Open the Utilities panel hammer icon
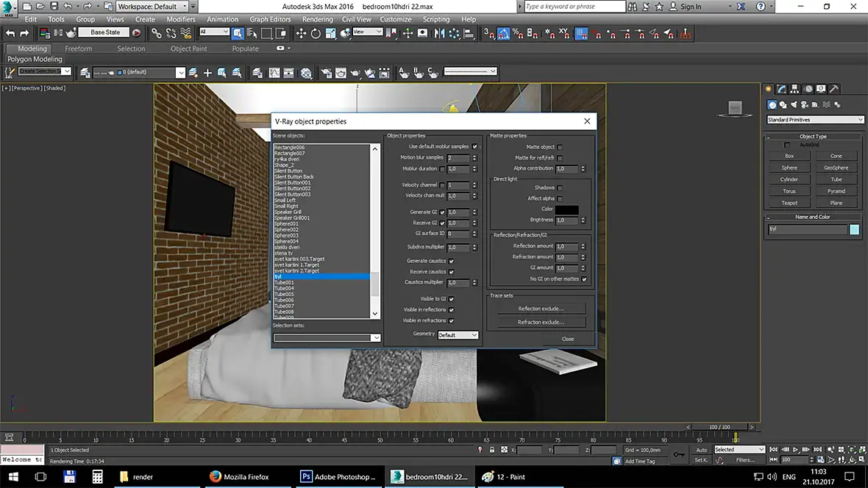Screen dimensions: 868x488 tap(834, 89)
